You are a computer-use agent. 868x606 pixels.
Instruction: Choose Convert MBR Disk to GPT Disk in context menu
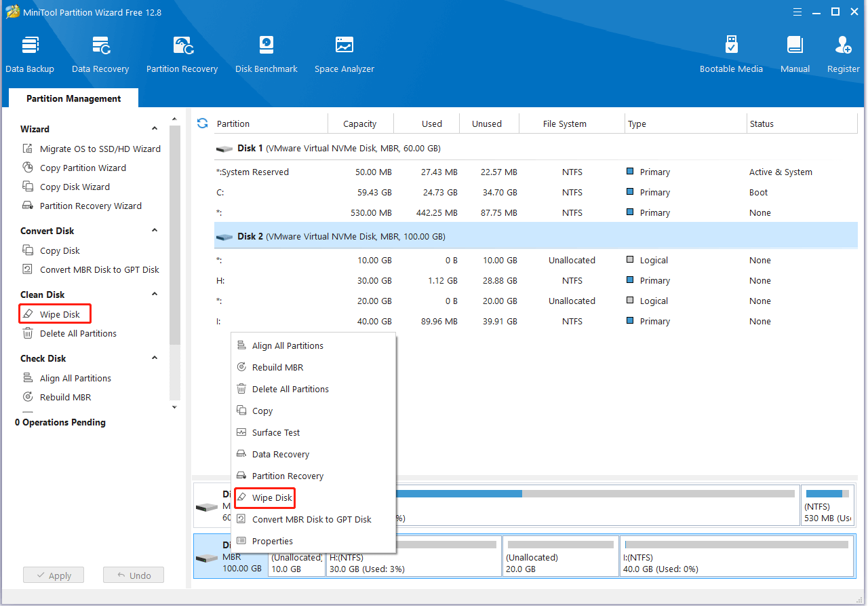pyautogui.click(x=313, y=519)
